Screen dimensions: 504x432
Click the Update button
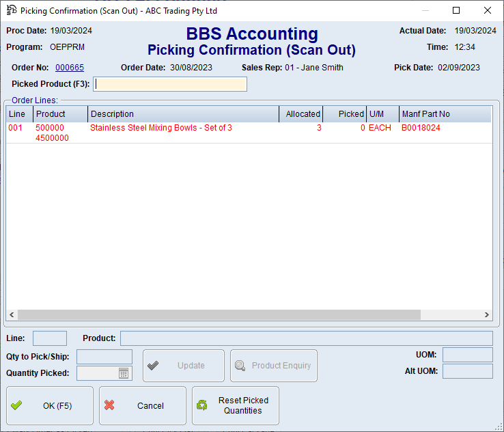pos(184,366)
